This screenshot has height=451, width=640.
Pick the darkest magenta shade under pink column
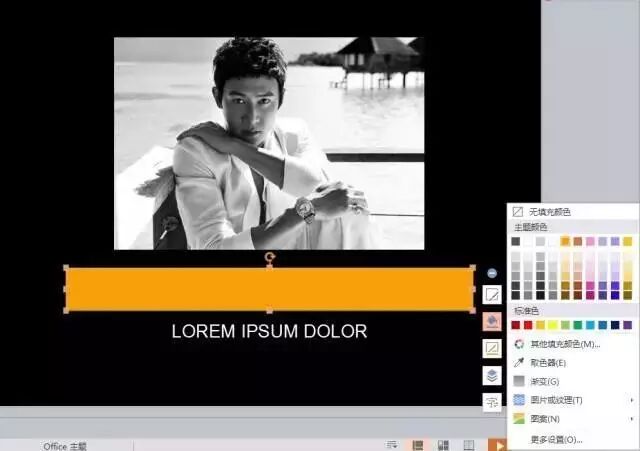pyautogui.click(x=590, y=295)
